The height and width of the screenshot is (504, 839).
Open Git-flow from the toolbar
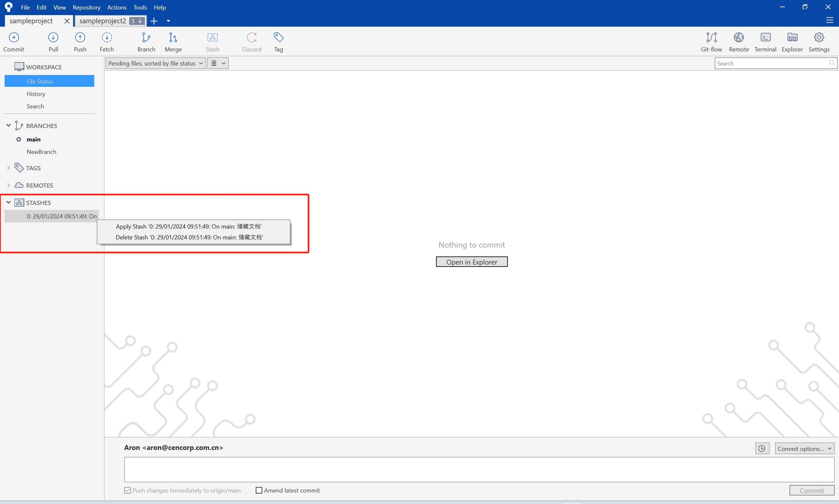(711, 42)
